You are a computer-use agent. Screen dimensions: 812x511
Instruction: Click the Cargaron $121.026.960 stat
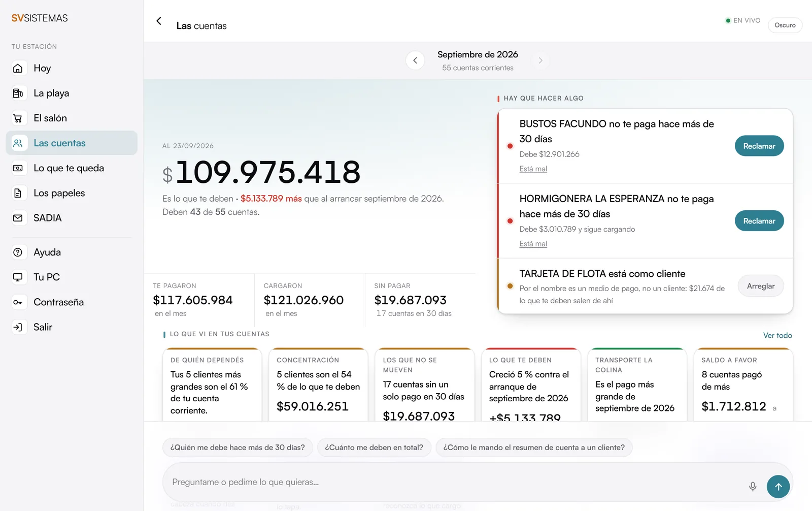(309, 300)
